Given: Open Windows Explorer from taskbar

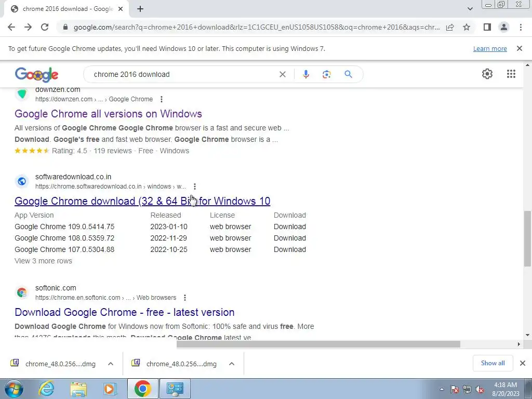Looking at the screenshot, I should 78,389.
